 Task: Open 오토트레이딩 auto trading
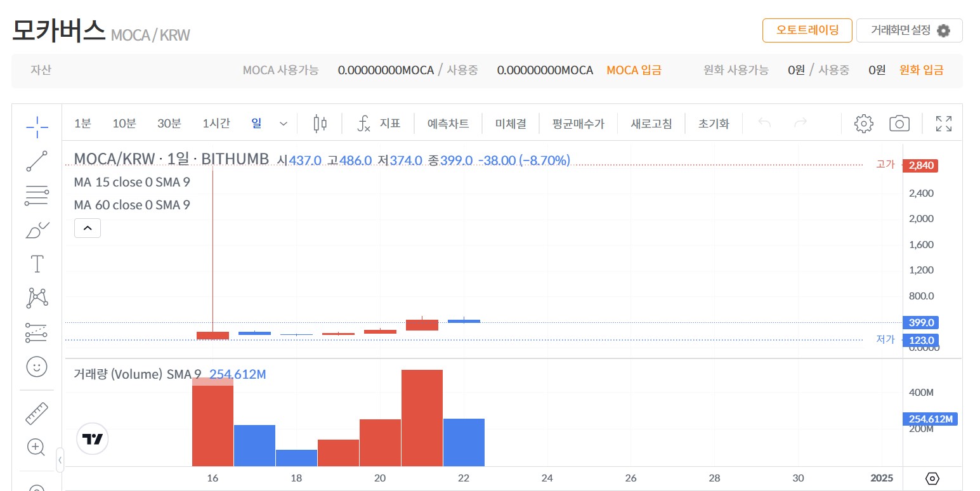pos(807,30)
